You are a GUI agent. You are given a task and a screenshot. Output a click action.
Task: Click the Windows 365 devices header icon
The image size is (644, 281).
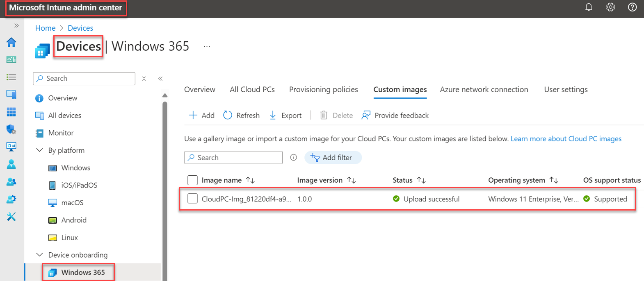tap(42, 51)
